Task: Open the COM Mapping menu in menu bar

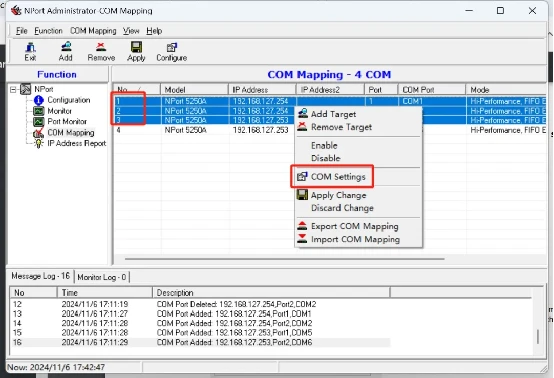Action: coord(93,31)
